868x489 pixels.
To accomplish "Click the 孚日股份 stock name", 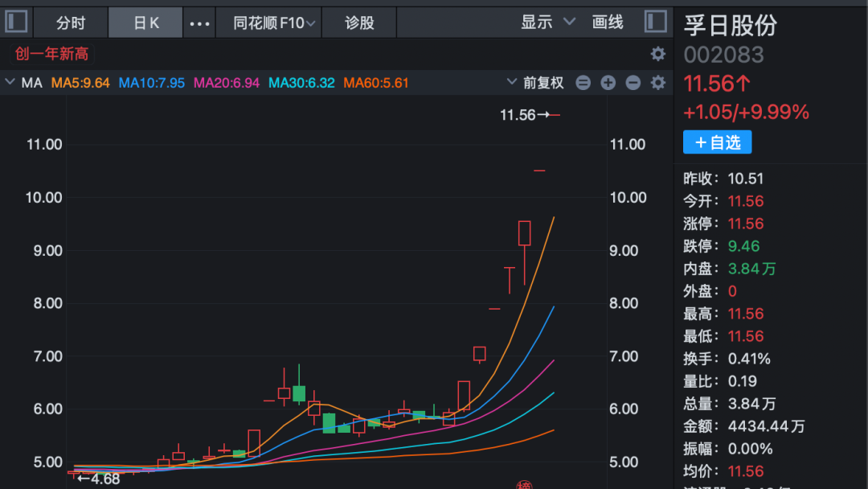I will coord(730,25).
